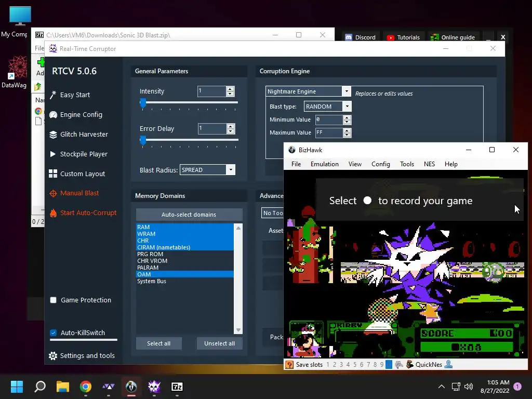Click the blue user icon in BizHawk status bar
Image resolution: width=532 pixels, height=399 pixels.
click(x=448, y=364)
